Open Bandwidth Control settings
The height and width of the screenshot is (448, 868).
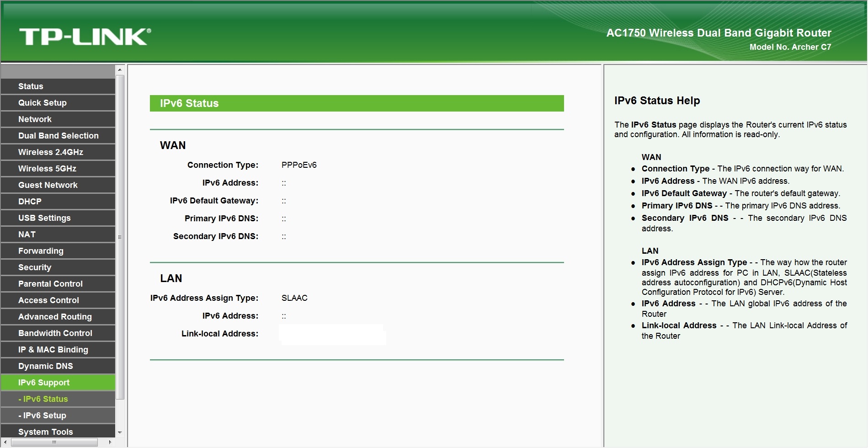58,333
